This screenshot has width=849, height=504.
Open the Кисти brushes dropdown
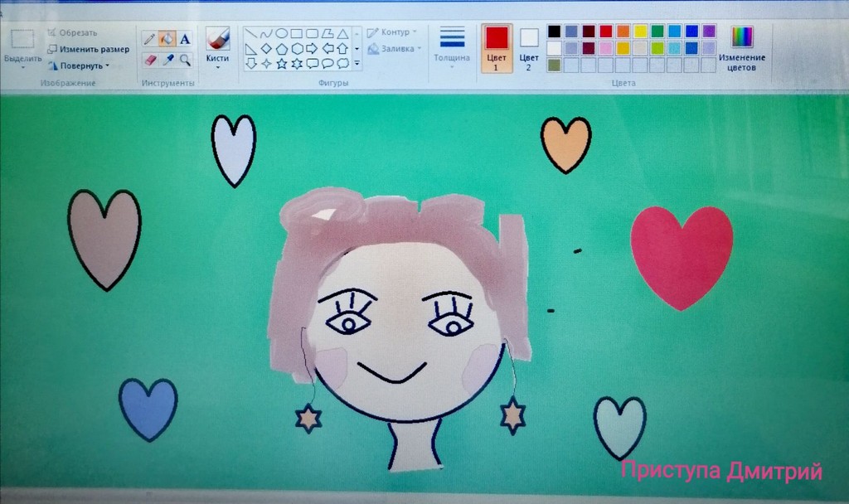click(217, 60)
